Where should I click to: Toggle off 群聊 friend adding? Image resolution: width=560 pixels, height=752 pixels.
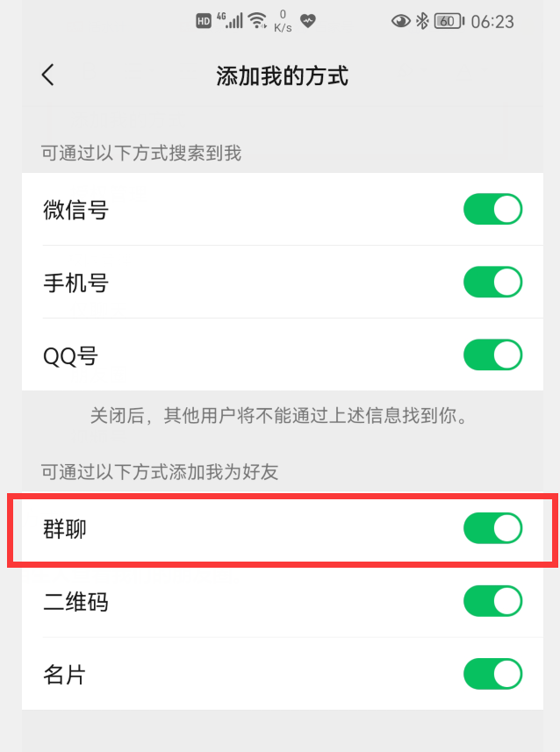pos(492,528)
